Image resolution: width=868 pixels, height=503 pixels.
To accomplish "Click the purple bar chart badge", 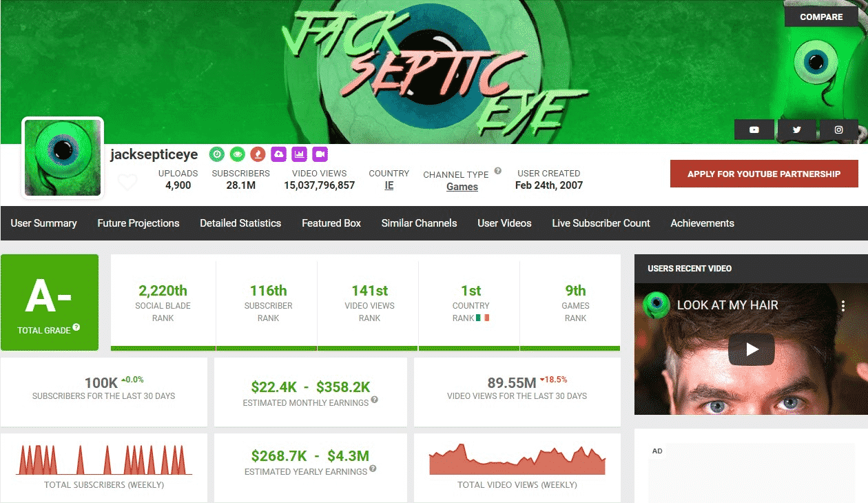I will [x=299, y=154].
